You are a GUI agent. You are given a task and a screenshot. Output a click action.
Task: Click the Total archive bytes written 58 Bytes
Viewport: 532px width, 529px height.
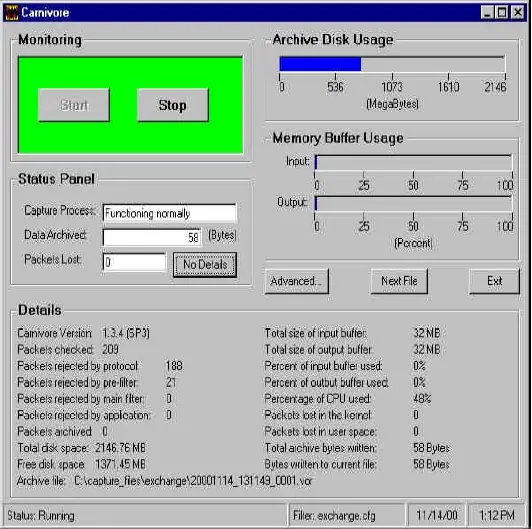pos(431,448)
